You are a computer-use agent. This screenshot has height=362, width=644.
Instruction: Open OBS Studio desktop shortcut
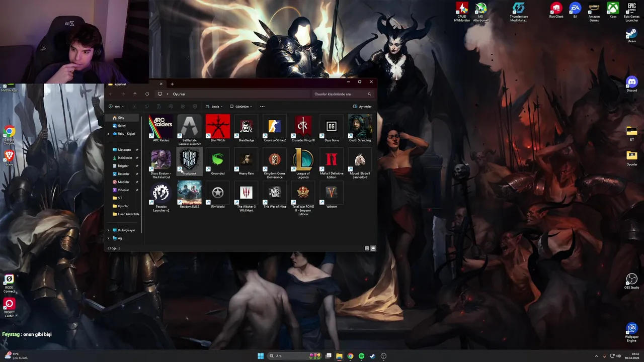[631, 282]
